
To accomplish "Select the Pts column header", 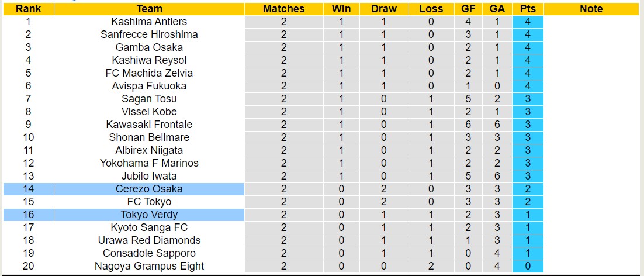I will coord(528,9).
